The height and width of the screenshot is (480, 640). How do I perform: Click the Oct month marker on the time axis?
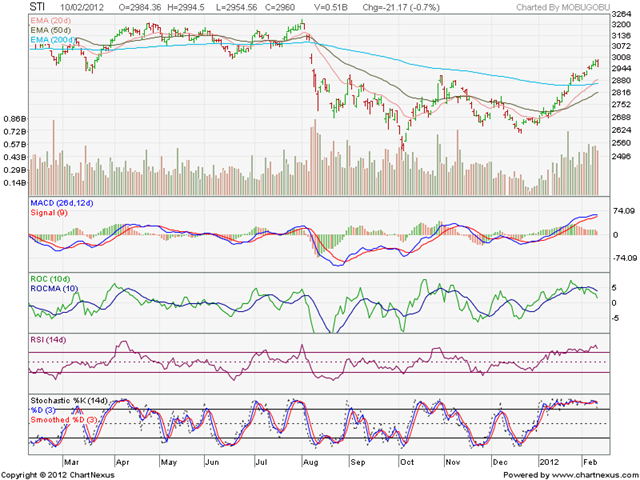click(407, 462)
